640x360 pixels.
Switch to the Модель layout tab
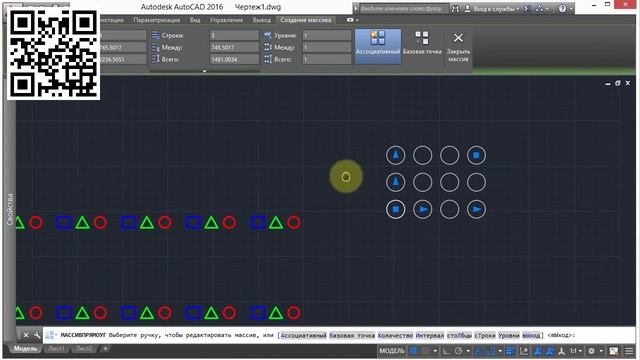[x=25, y=349]
